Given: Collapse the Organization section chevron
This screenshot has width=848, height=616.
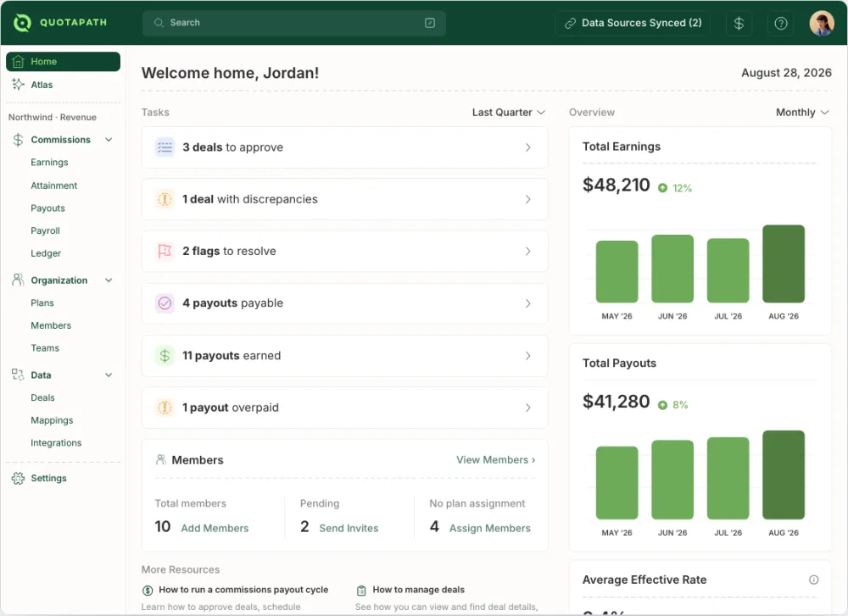Looking at the screenshot, I should click(x=109, y=280).
